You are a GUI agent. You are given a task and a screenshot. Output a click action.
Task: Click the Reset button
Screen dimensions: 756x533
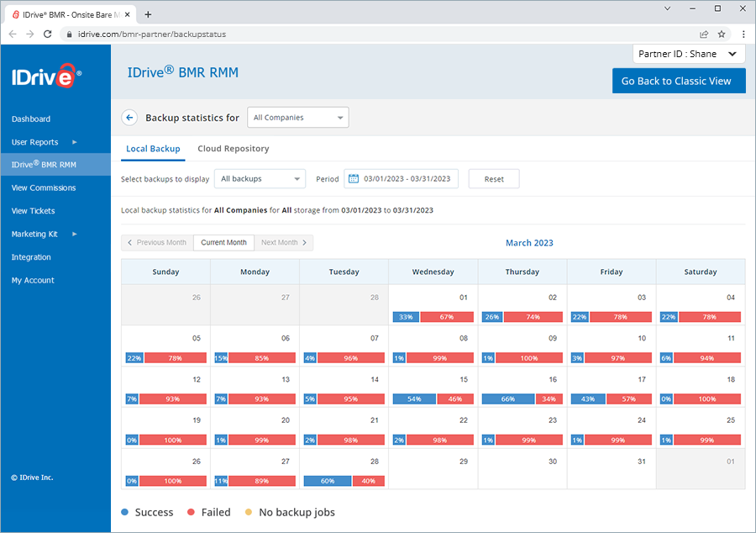click(x=494, y=178)
